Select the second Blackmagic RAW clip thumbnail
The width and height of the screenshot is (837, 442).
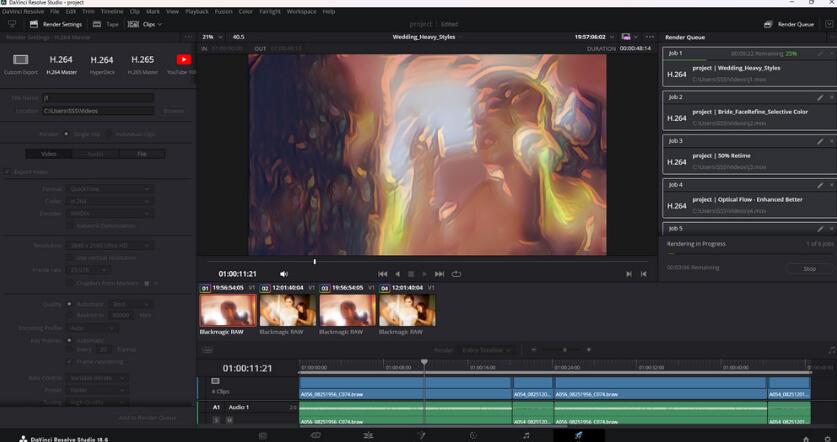coord(287,310)
